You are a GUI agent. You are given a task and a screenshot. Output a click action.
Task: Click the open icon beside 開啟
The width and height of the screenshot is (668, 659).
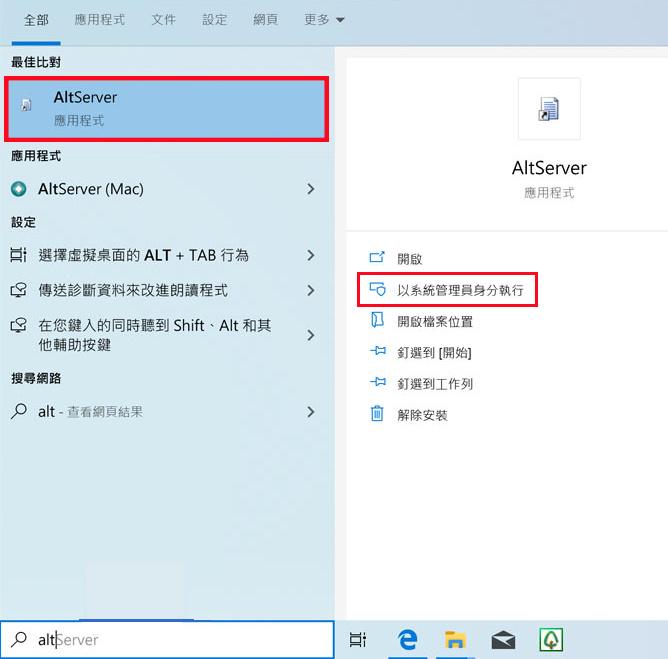pos(377,257)
